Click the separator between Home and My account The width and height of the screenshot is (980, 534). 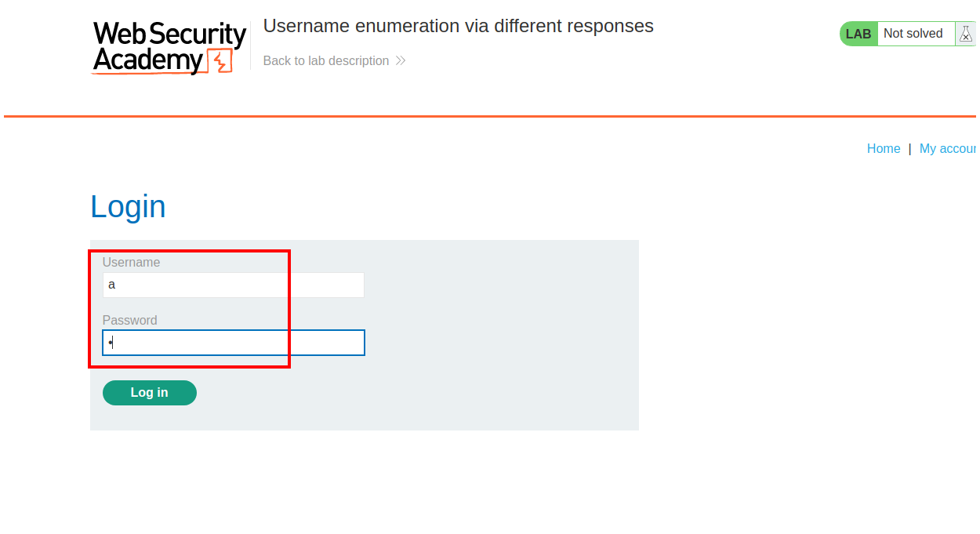(909, 149)
